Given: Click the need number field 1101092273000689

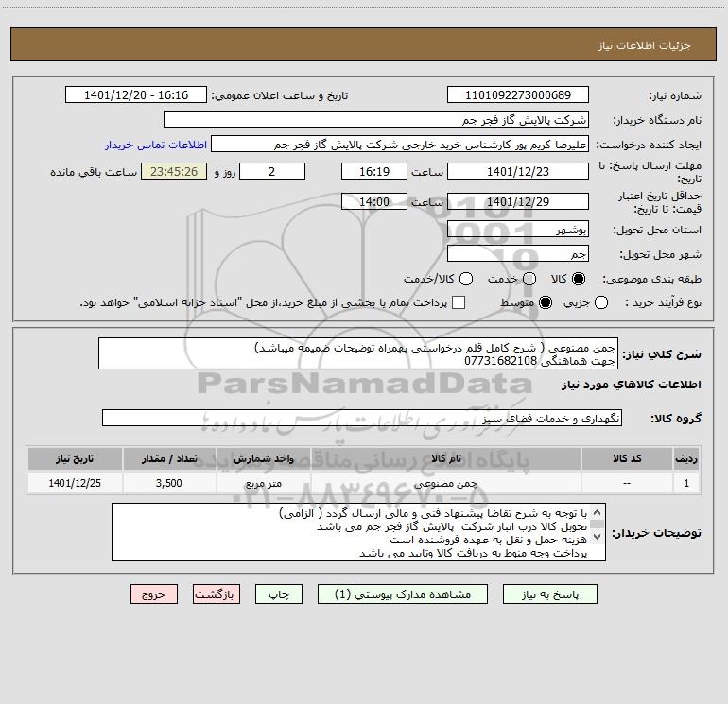Looking at the screenshot, I should 518,95.
